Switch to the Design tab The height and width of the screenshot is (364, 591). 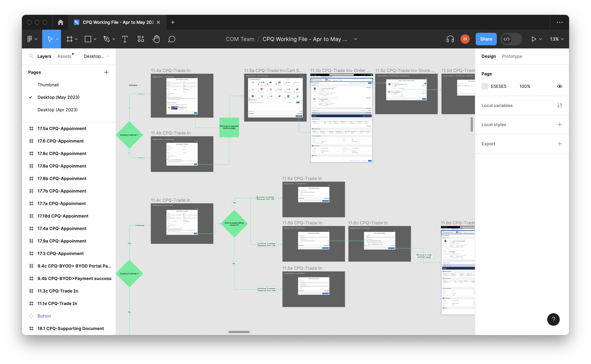coord(488,56)
